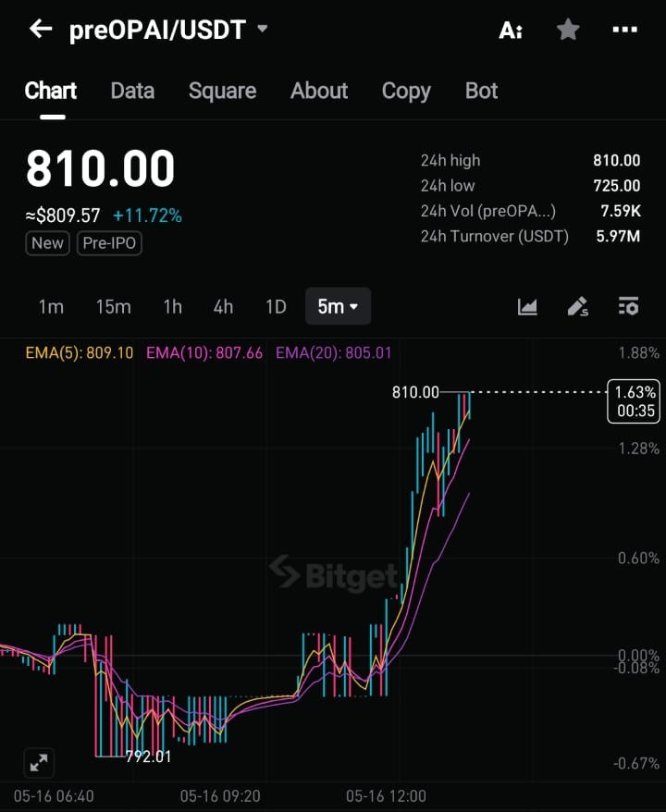The width and height of the screenshot is (666, 812).
Task: Select the 1D timeframe
Action: point(276,306)
